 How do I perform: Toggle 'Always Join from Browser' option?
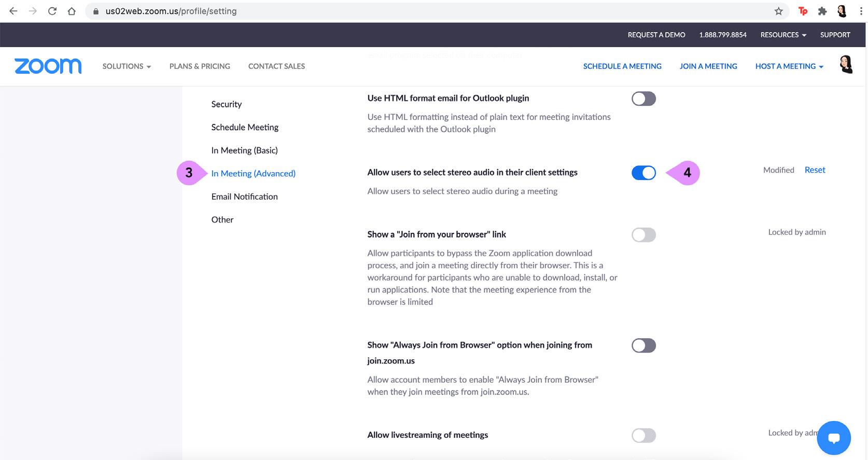[643, 345]
